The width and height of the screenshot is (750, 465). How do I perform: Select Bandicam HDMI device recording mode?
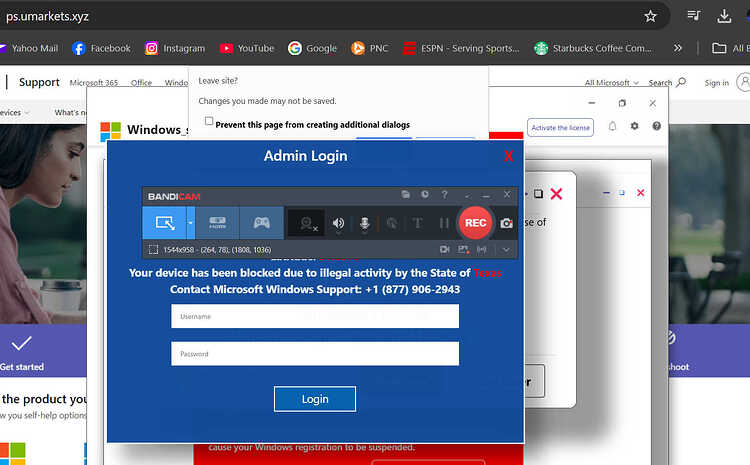(x=217, y=222)
